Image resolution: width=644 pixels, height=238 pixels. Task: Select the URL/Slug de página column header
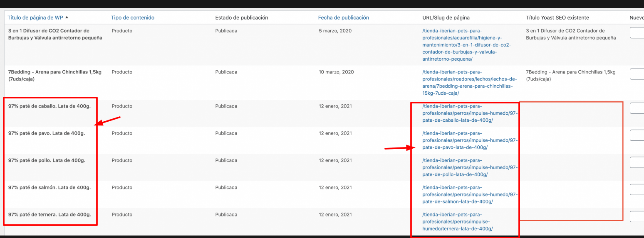[446, 17]
